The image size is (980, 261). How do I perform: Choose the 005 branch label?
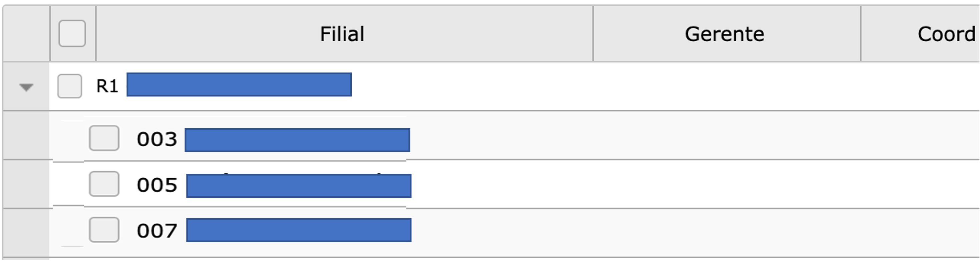pyautogui.click(x=157, y=185)
